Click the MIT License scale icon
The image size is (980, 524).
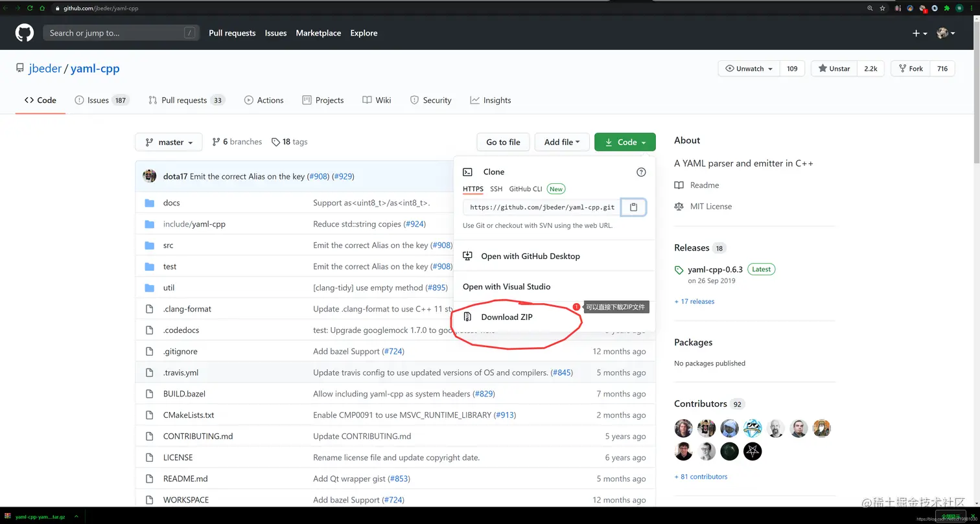[x=679, y=207]
